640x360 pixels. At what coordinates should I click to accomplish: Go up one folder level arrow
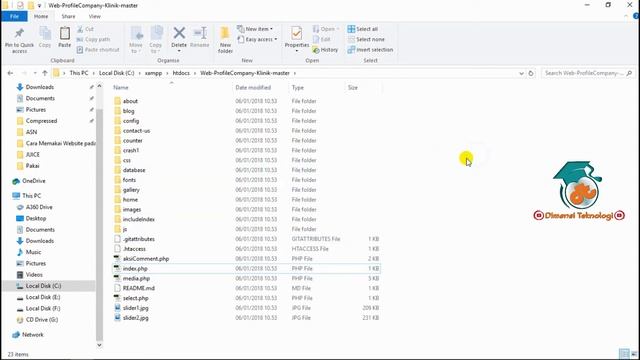(45, 73)
